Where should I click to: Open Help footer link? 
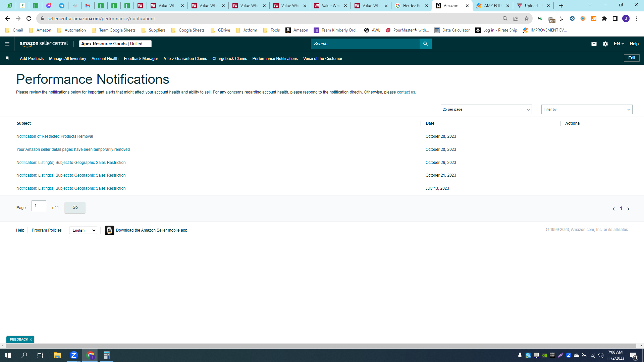pos(20,230)
